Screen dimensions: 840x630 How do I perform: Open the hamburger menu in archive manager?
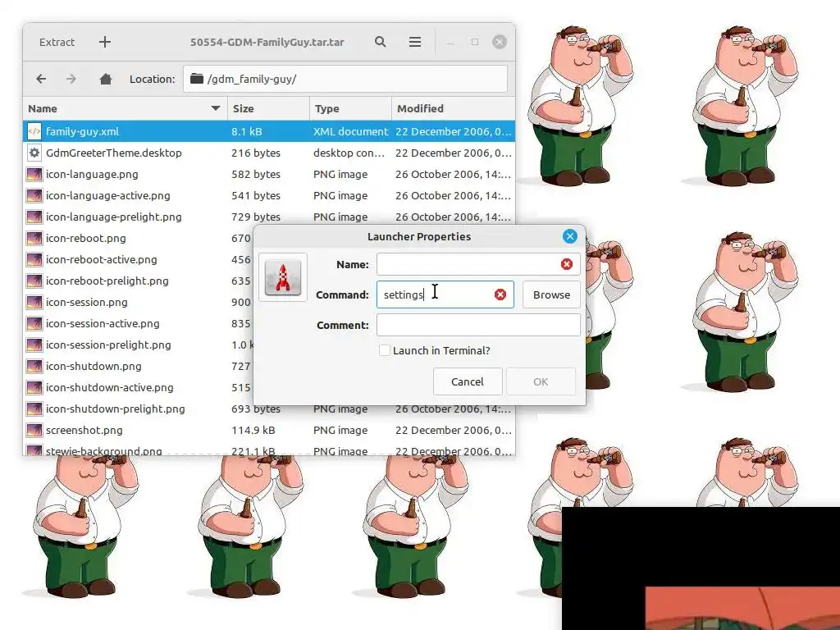point(414,42)
